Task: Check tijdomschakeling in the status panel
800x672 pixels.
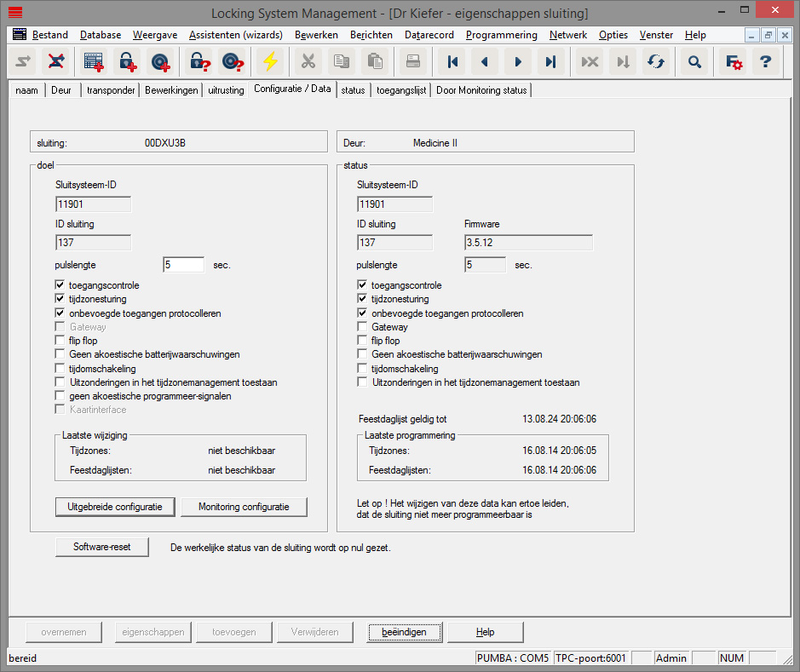Action: tap(361, 368)
